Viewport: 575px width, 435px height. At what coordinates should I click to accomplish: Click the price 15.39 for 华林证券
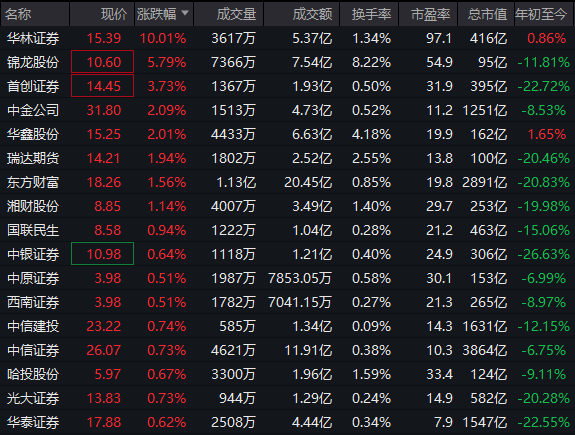[x=104, y=38]
